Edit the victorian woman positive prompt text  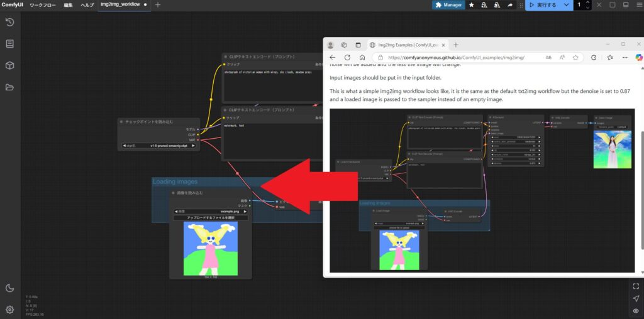point(272,85)
